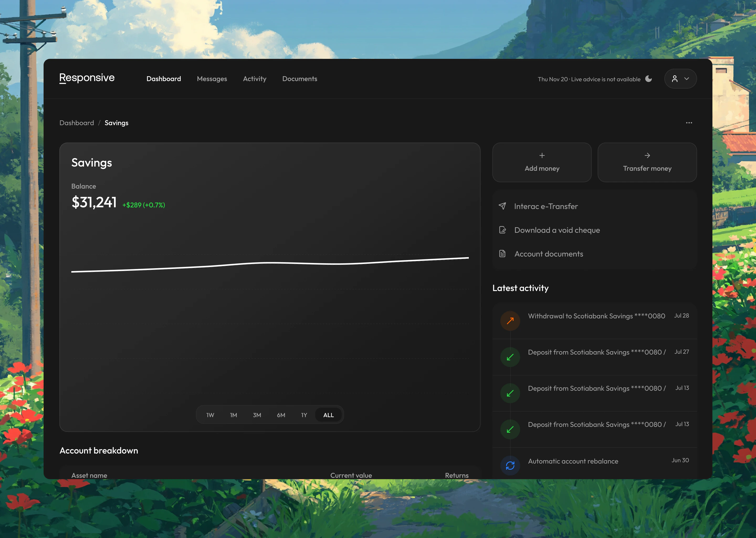Toggle dark mode moon icon
The width and height of the screenshot is (756, 538).
click(648, 79)
